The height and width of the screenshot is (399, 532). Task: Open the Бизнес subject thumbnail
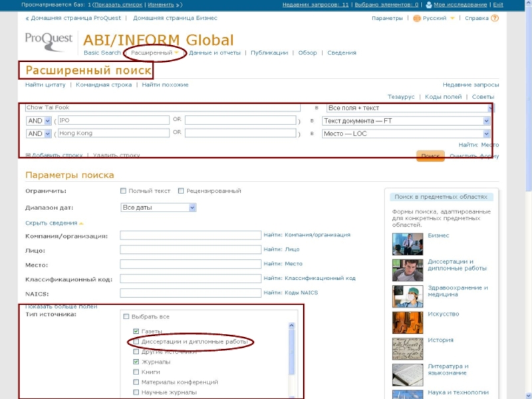click(x=408, y=244)
